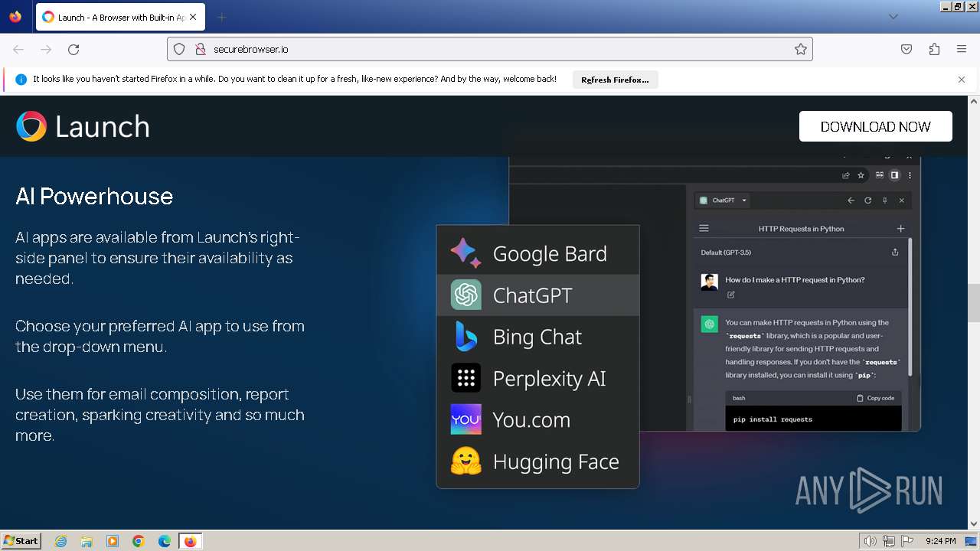Viewport: 980px width, 551px height.
Task: Open Microsoft Edge from the taskbar
Action: [165, 541]
